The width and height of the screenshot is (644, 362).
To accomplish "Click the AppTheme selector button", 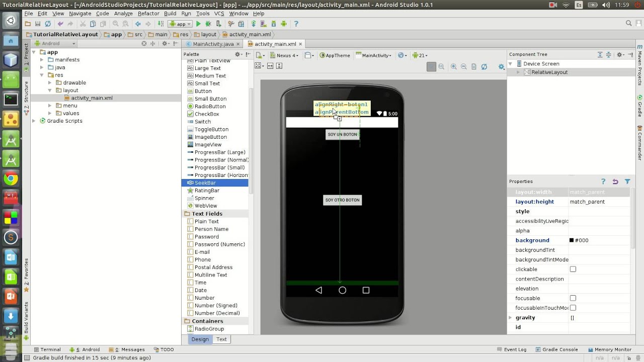I will point(335,55).
